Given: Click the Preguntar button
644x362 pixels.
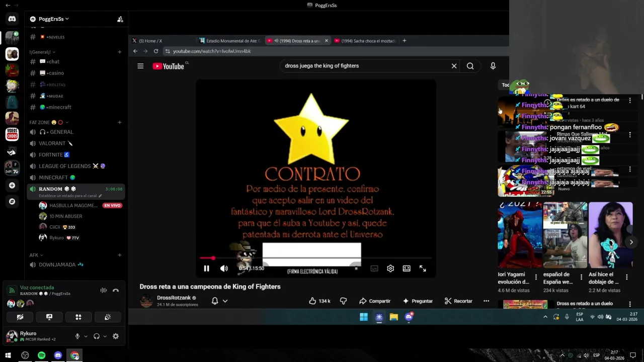Looking at the screenshot, I should click(418, 301).
